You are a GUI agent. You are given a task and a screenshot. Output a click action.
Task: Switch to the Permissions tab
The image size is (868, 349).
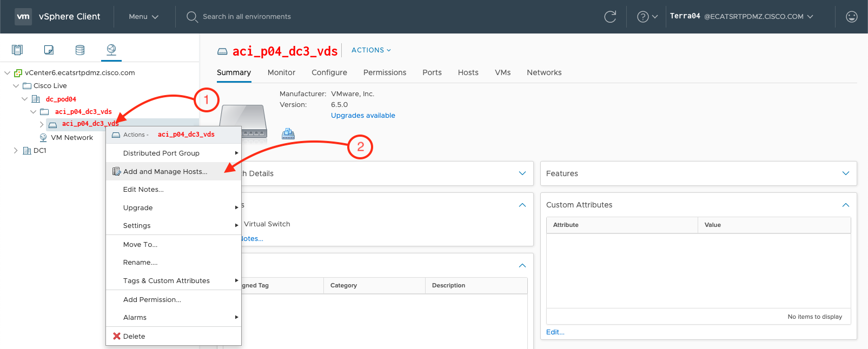point(385,72)
